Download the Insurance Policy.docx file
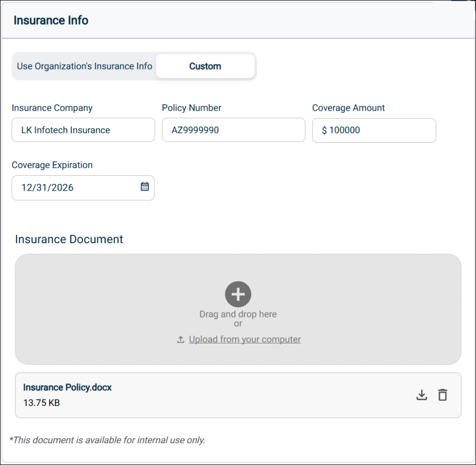This screenshot has width=476, height=465. click(421, 395)
